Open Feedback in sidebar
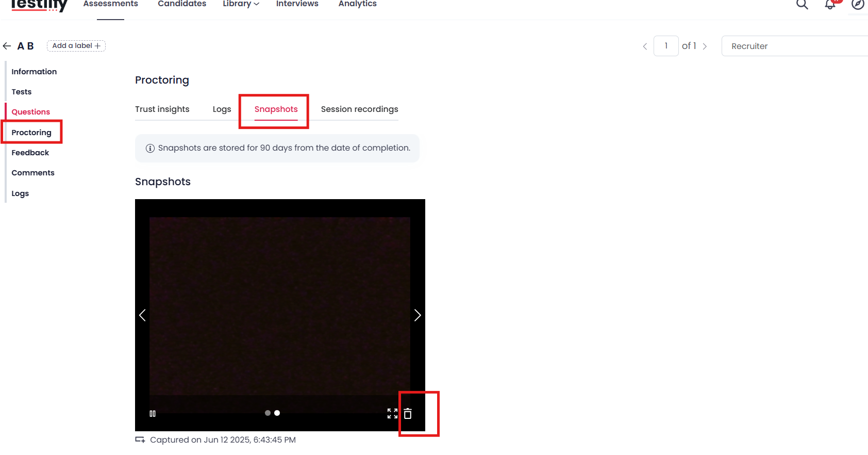This screenshot has width=868, height=455. (x=30, y=153)
